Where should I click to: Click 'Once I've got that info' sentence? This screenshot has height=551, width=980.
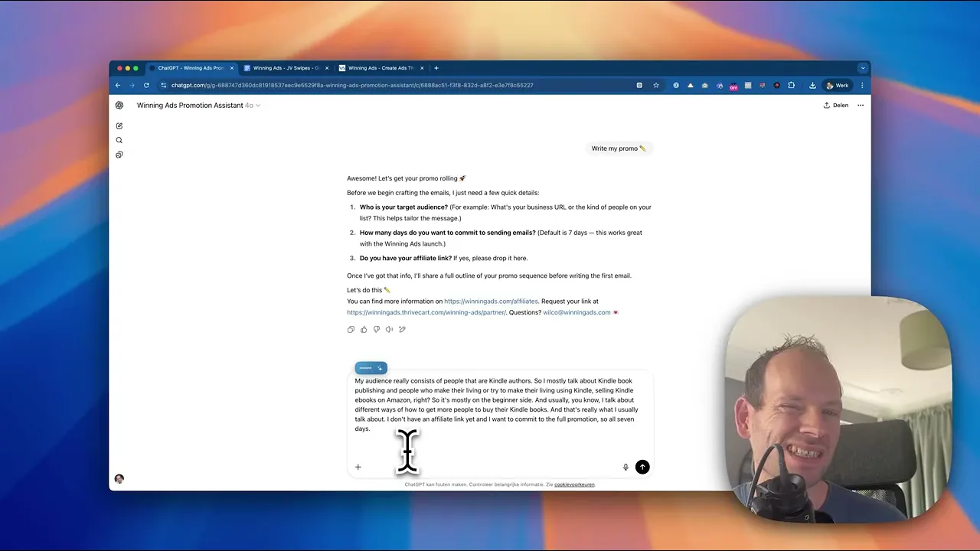pyautogui.click(x=489, y=275)
